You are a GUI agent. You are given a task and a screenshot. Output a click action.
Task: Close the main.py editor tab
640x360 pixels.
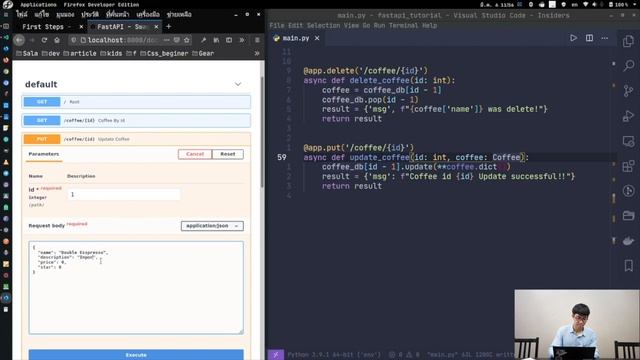[x=317, y=38]
